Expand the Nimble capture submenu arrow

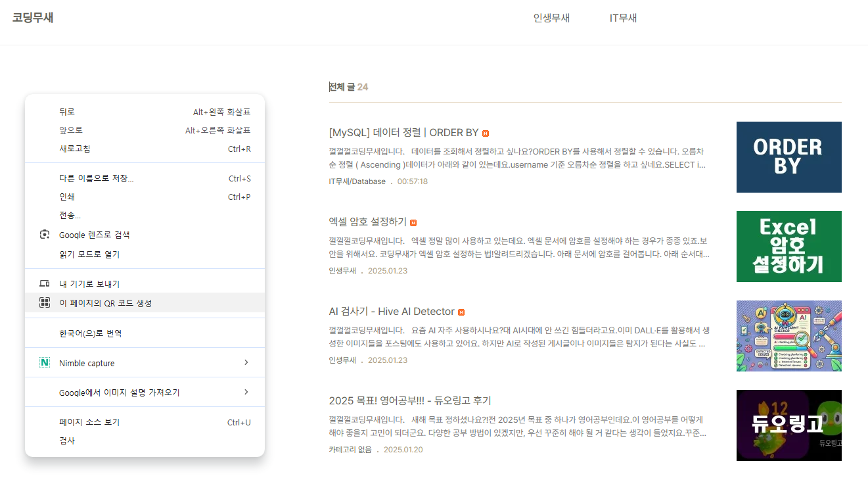click(x=246, y=362)
